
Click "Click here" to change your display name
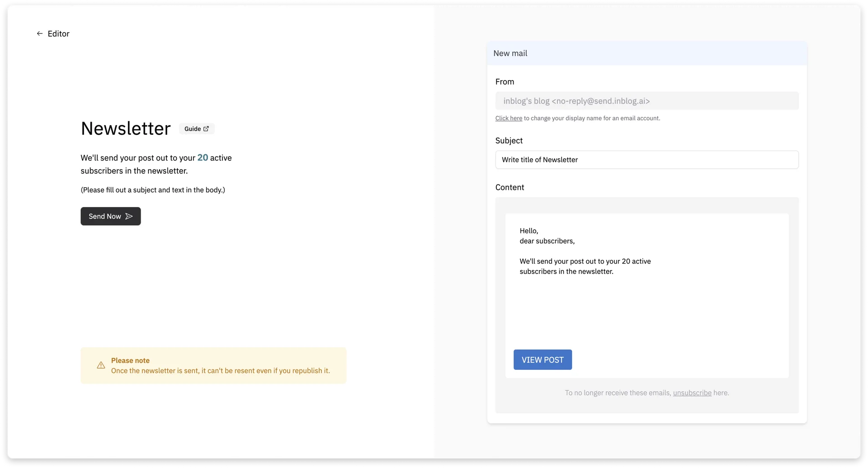[509, 118]
